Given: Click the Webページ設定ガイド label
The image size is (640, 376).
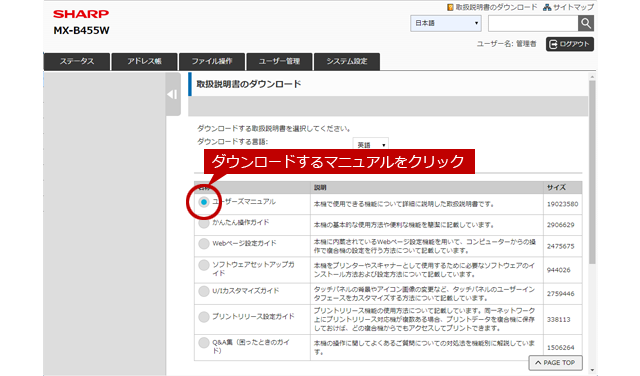Looking at the screenshot, I should click(244, 243).
